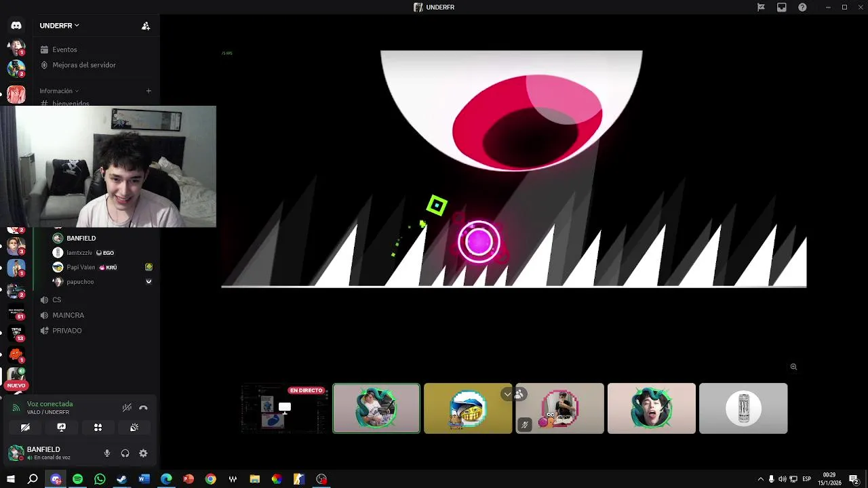Open the Discord inbox icon
This screenshot has width=868, height=488.
[x=782, y=7]
